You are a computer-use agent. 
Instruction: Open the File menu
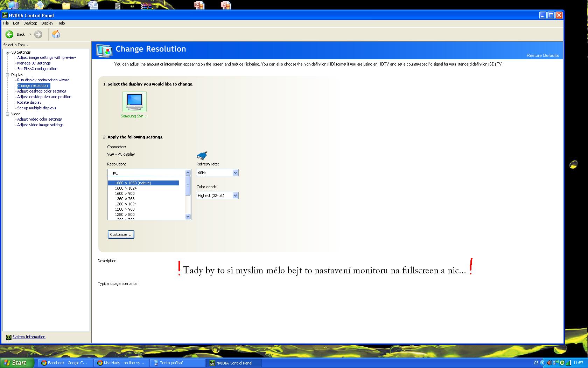pyautogui.click(x=6, y=23)
